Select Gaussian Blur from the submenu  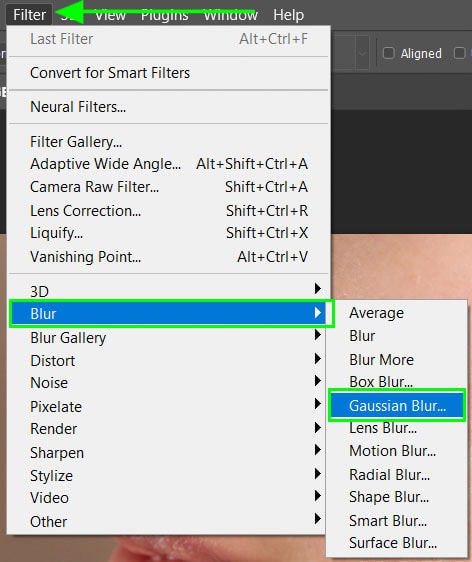coord(397,406)
